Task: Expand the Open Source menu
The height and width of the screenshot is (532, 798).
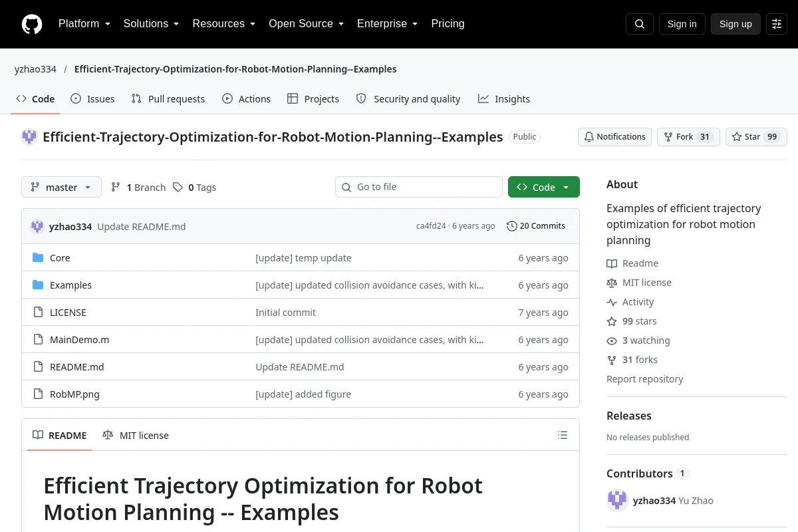Action: [x=306, y=24]
